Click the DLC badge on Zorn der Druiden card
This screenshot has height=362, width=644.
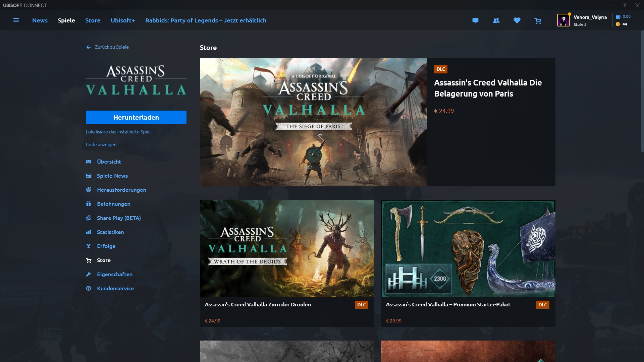tap(362, 305)
